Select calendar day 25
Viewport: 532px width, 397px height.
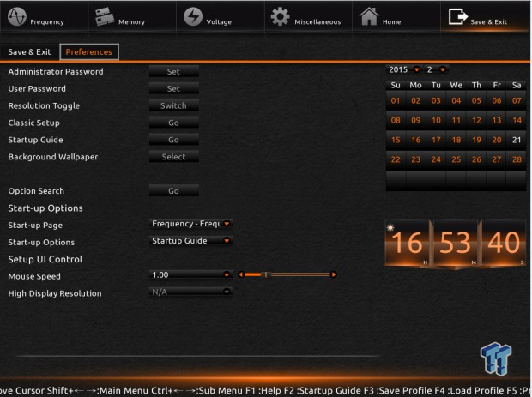[456, 159]
